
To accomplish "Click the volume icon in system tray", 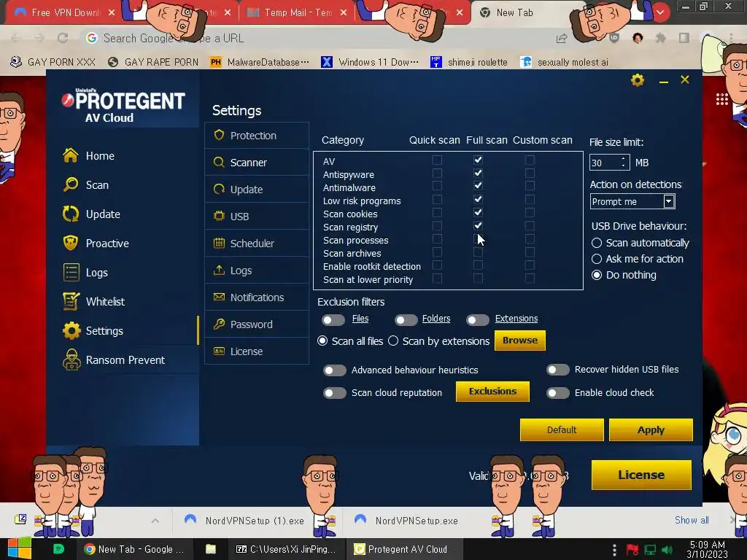I will (667, 550).
